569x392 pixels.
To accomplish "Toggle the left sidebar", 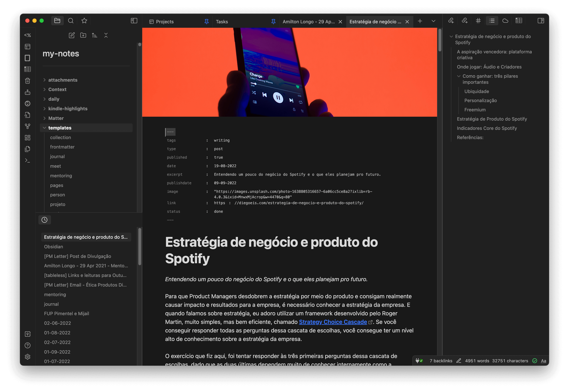I will [134, 21].
